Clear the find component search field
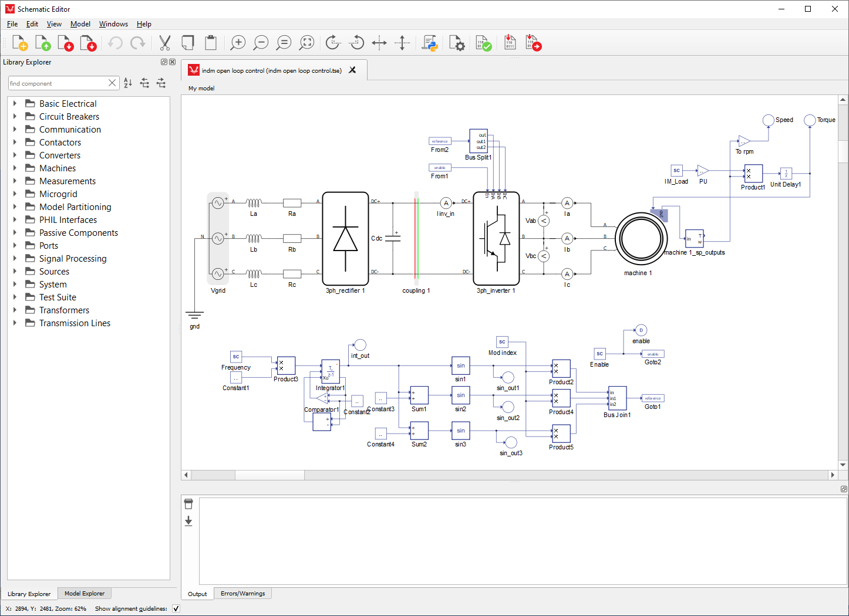The width and height of the screenshot is (849, 616). (112, 83)
